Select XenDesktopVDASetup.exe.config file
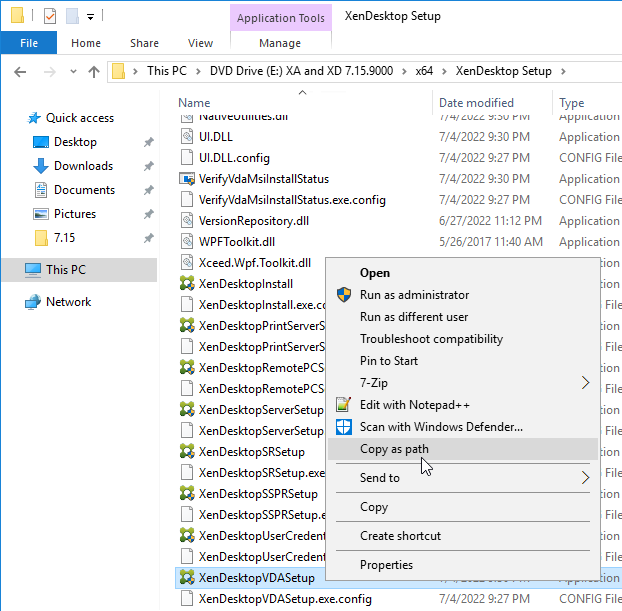Screen dimensions: 622x611 (285, 599)
